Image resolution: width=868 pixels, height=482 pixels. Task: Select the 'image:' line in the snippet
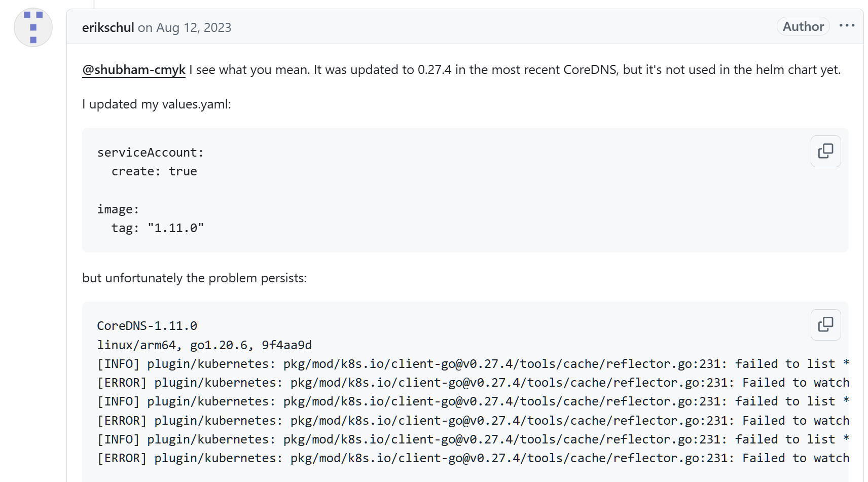tap(118, 209)
